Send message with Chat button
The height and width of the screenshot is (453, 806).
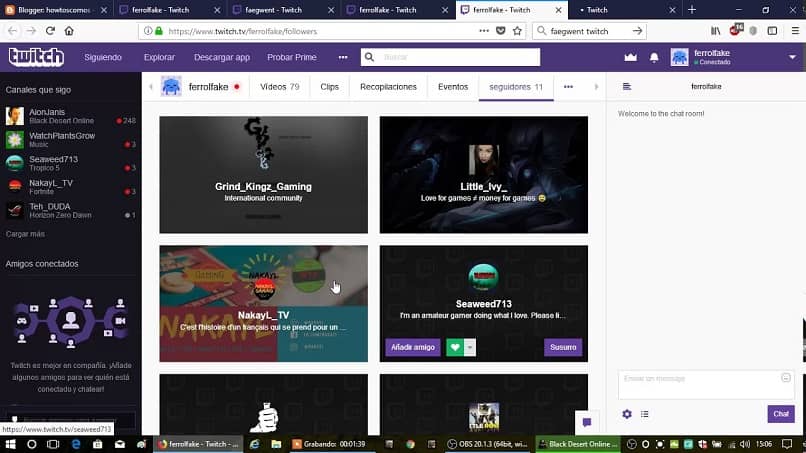pyautogui.click(x=781, y=414)
